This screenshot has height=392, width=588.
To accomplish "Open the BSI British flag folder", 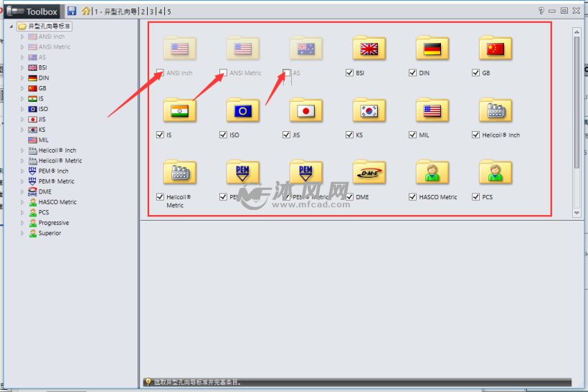I will point(369,48).
